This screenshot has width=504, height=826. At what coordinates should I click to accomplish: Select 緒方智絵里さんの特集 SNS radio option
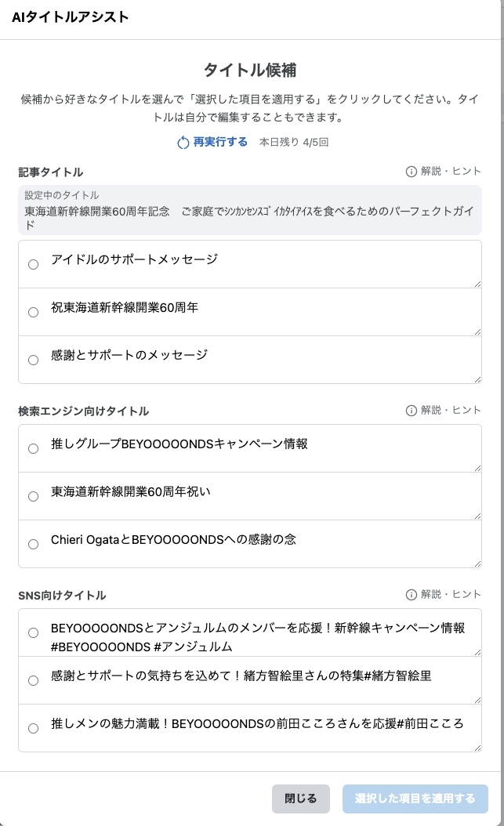pos(33,680)
